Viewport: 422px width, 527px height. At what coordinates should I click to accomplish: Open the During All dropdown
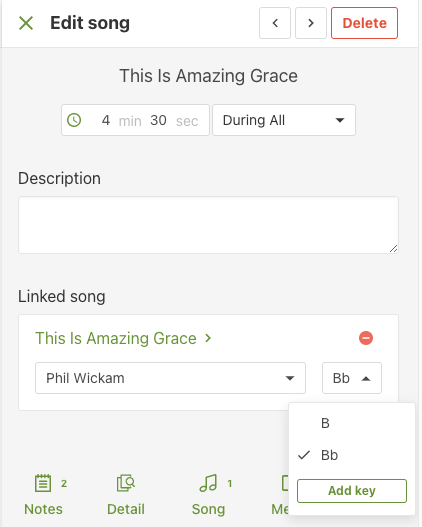[x=284, y=120]
